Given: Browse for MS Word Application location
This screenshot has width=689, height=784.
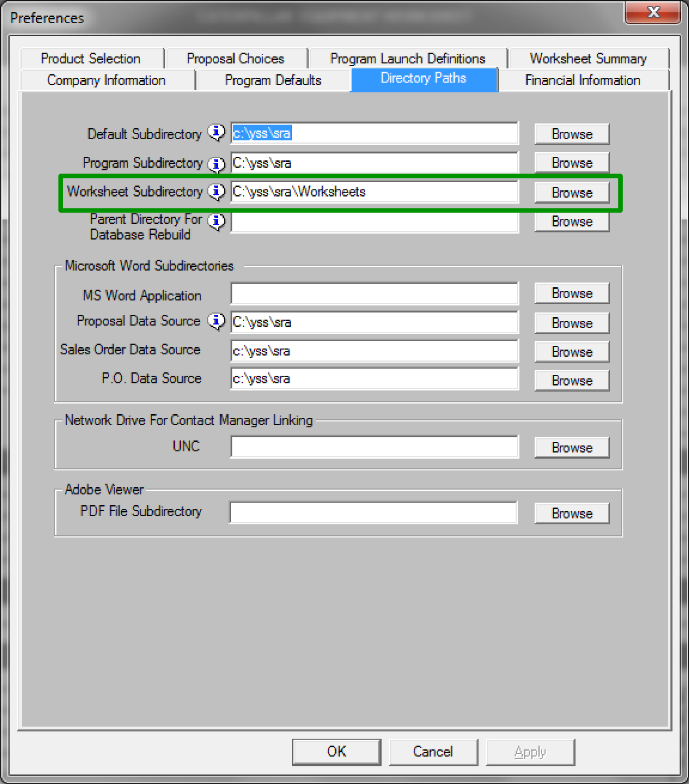Looking at the screenshot, I should point(572,293).
